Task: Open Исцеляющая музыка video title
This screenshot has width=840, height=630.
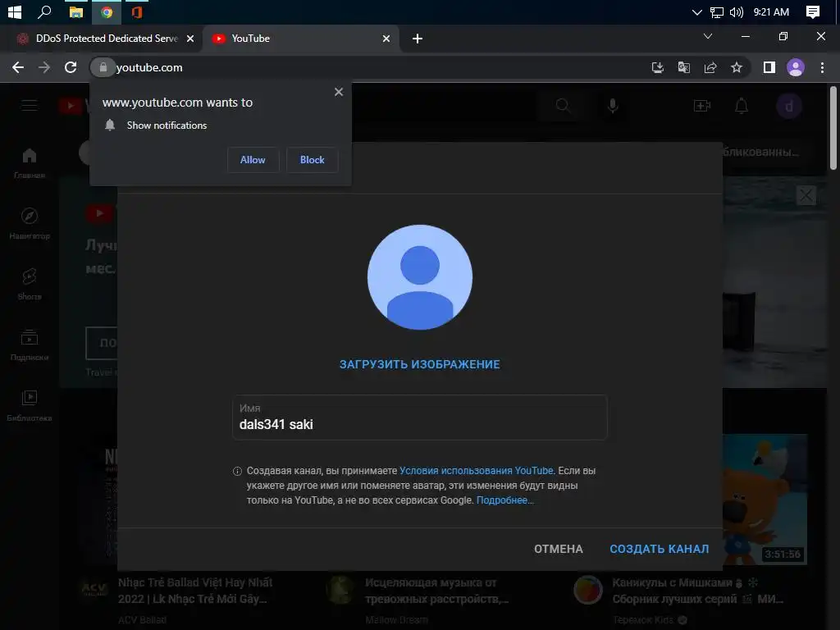Action: point(436,591)
